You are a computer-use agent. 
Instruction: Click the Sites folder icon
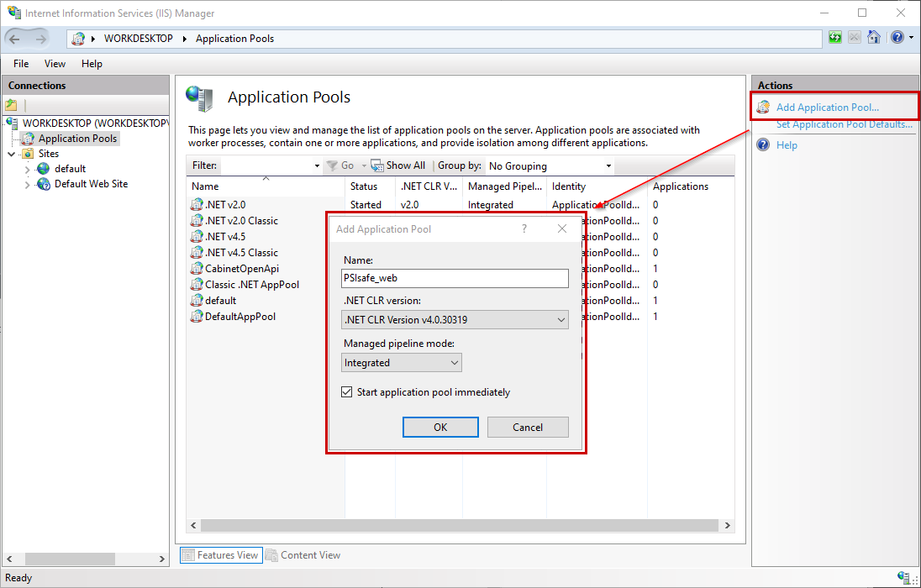point(29,154)
